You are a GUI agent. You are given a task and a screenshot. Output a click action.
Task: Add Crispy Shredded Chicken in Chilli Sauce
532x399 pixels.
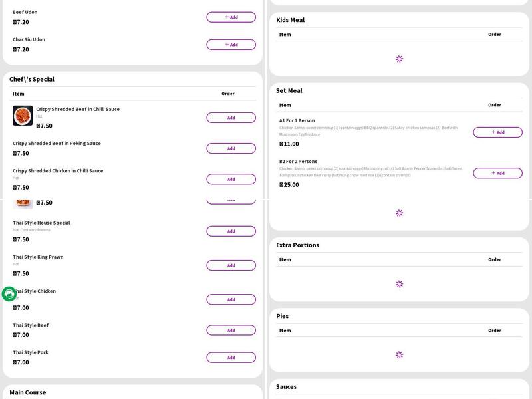click(231, 179)
